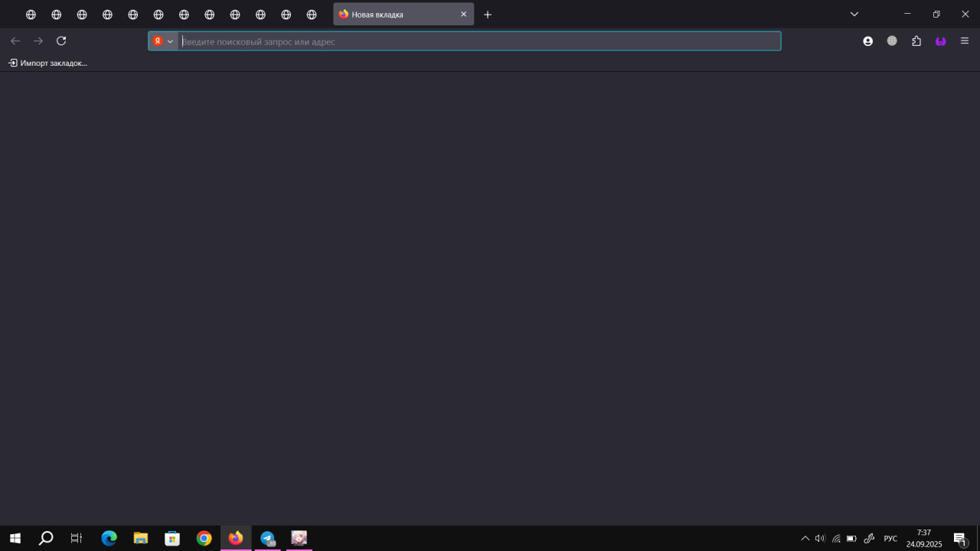Focus the search or address input field
The image size is (980, 551).
coord(479,41)
